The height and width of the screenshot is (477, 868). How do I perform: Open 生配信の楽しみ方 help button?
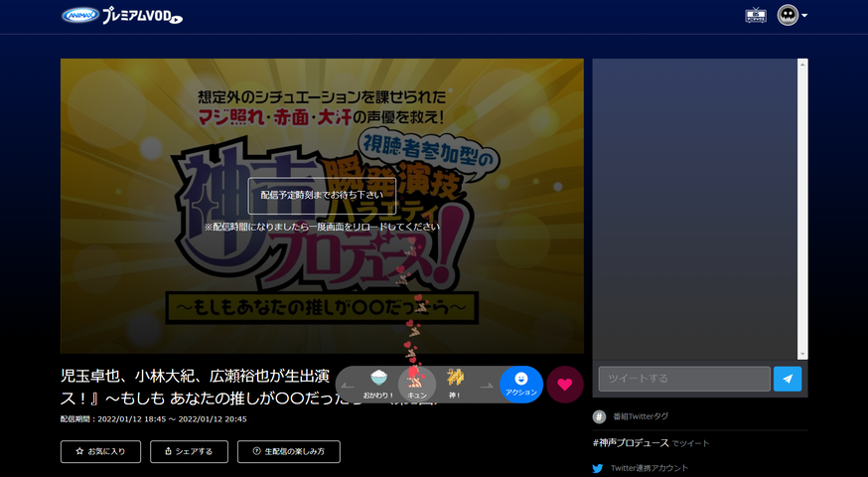click(289, 451)
